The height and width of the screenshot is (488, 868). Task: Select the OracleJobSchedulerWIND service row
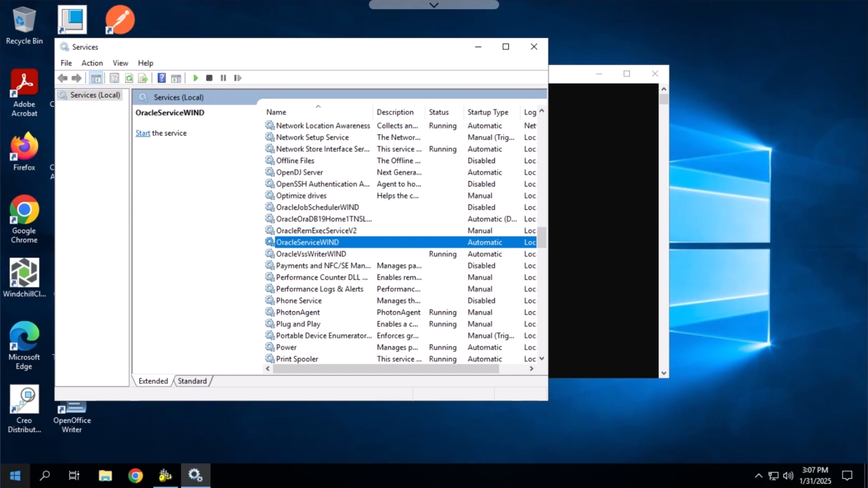tap(400, 207)
